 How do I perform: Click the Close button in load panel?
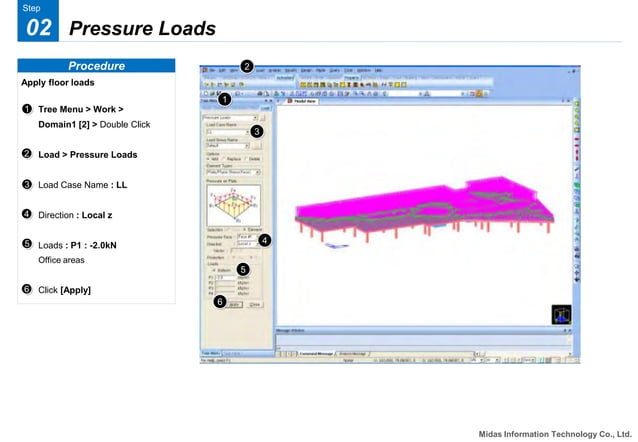(x=256, y=304)
